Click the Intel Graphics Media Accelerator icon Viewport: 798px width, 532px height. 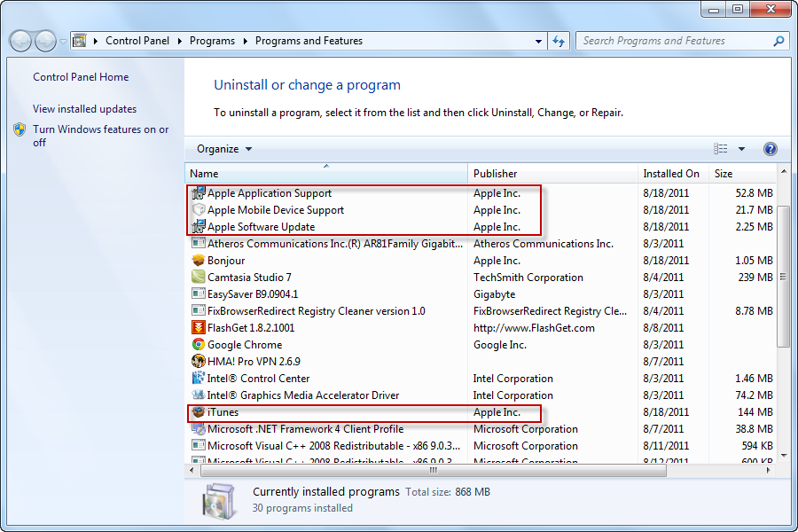tap(199, 395)
